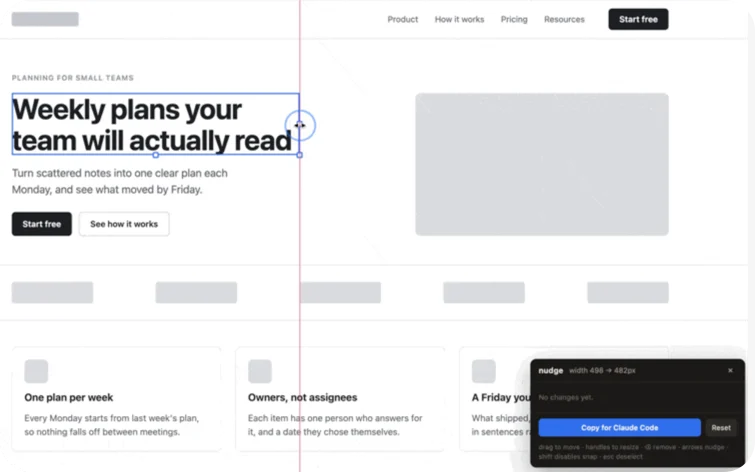Click the Each item has one person text
Image resolution: width=755 pixels, height=472 pixels.
click(x=335, y=425)
